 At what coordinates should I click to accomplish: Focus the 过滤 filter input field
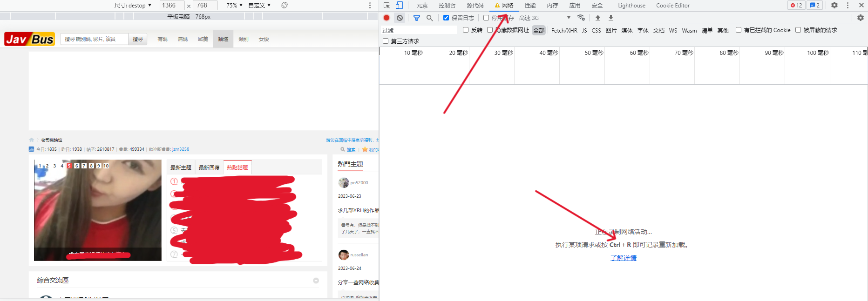419,30
